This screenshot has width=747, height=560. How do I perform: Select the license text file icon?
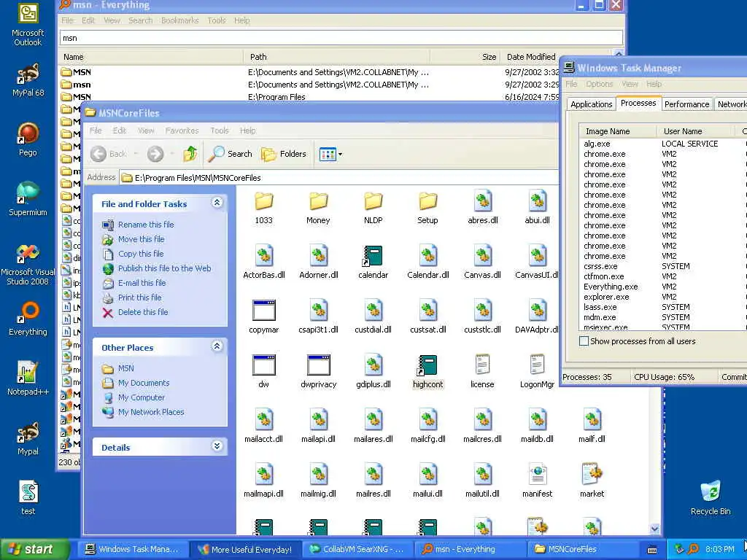482,373
